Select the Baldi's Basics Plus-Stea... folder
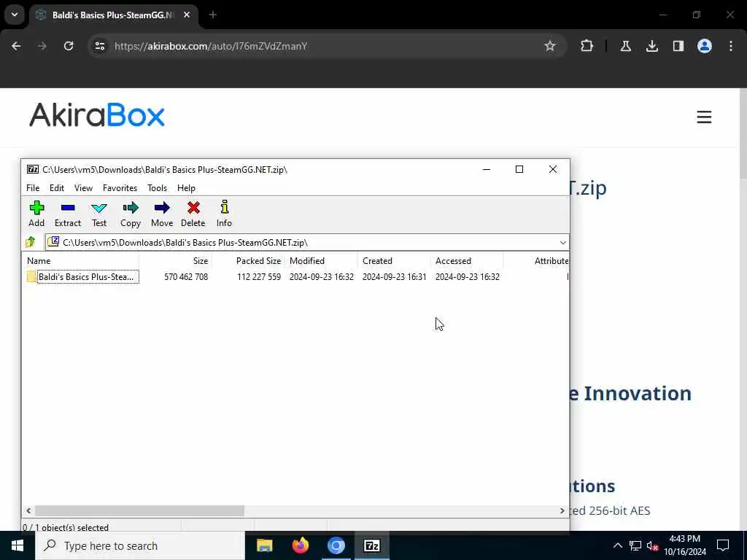The height and width of the screenshot is (560, 747). point(83,276)
